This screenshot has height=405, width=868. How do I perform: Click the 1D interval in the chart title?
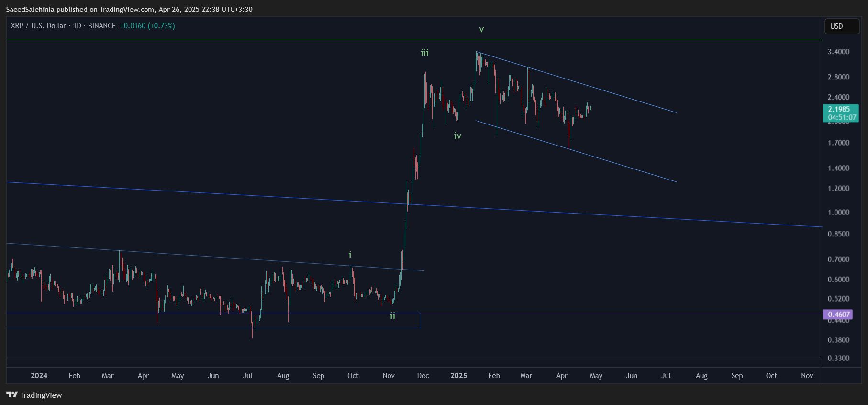click(x=77, y=26)
